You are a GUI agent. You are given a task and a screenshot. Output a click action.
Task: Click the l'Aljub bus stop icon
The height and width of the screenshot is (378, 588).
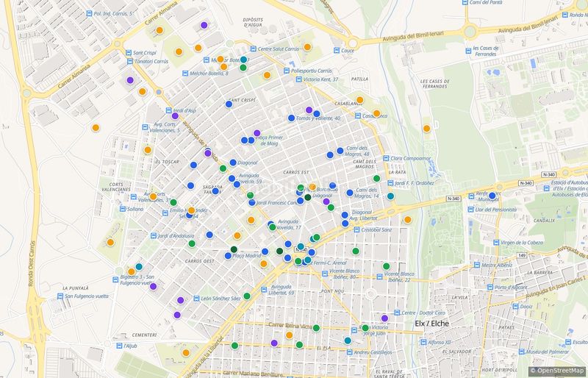coord(119,346)
